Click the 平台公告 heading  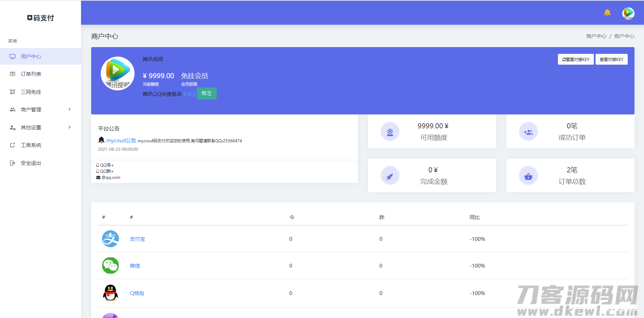coord(109,129)
